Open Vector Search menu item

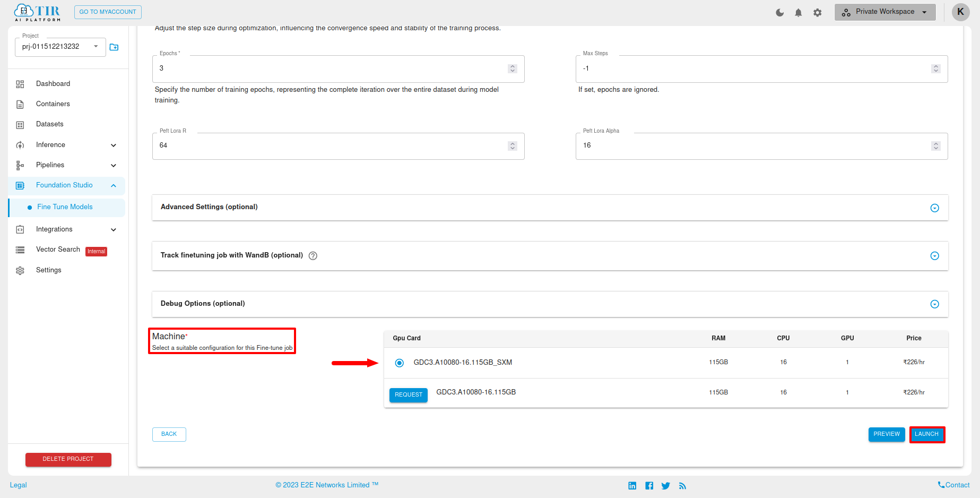click(x=58, y=250)
